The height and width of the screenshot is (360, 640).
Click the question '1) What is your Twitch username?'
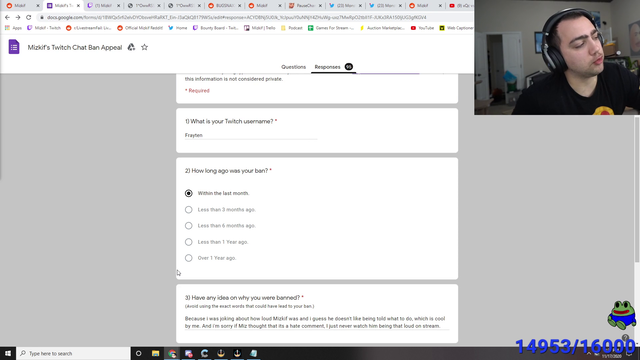click(x=231, y=122)
